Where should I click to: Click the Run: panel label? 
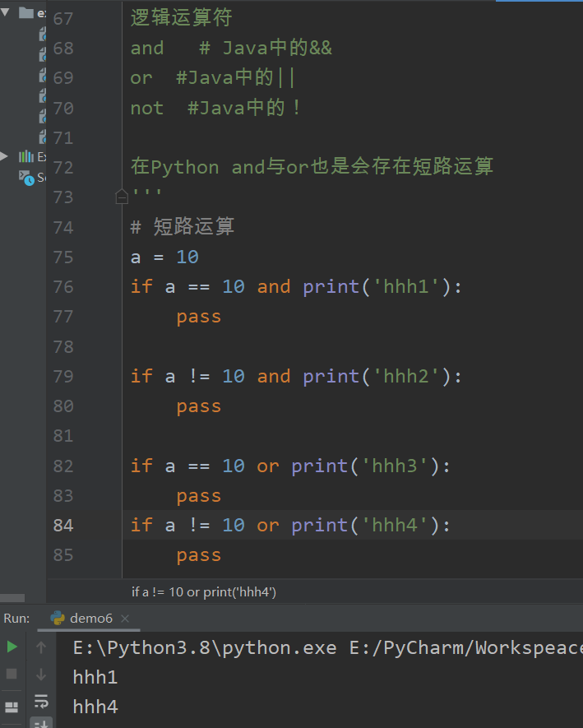click(16, 619)
